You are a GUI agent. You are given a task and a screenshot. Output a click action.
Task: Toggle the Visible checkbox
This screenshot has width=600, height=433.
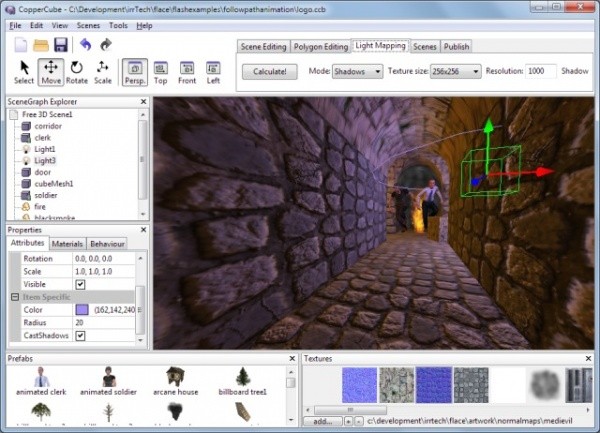(80, 284)
